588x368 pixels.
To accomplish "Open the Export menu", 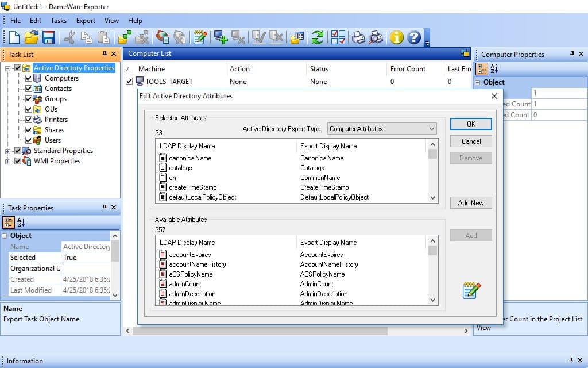I will point(85,20).
